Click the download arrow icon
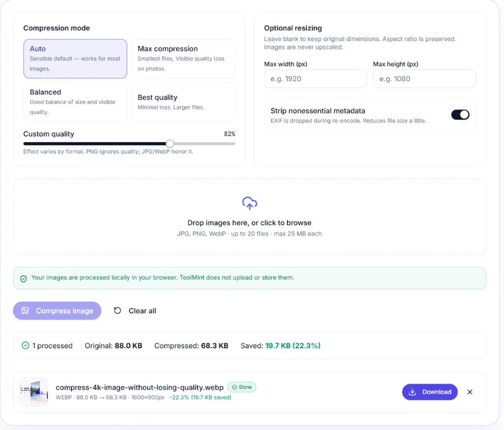Screen dimensions: 504x430 click(x=412, y=392)
